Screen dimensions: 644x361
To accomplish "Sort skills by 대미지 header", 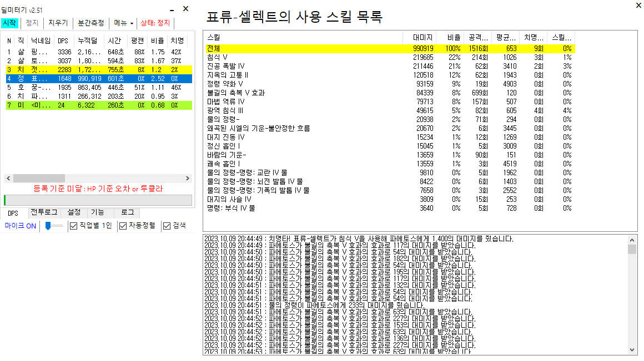I will [419, 37].
